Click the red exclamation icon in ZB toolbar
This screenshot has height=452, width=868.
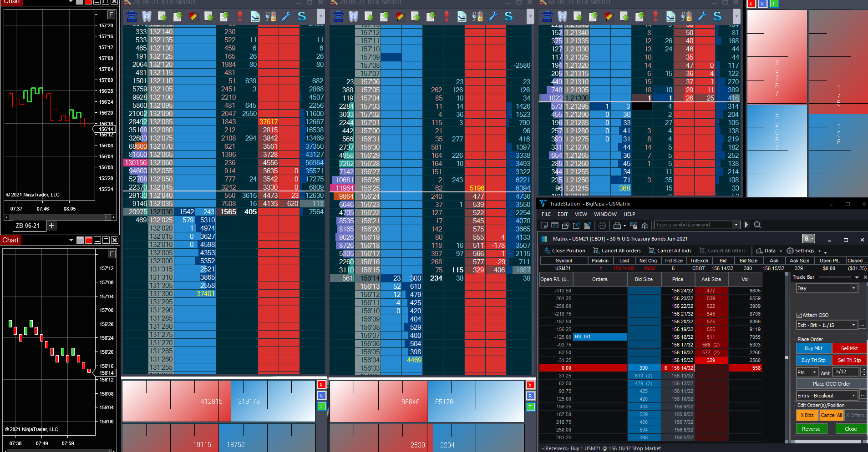pos(447,17)
